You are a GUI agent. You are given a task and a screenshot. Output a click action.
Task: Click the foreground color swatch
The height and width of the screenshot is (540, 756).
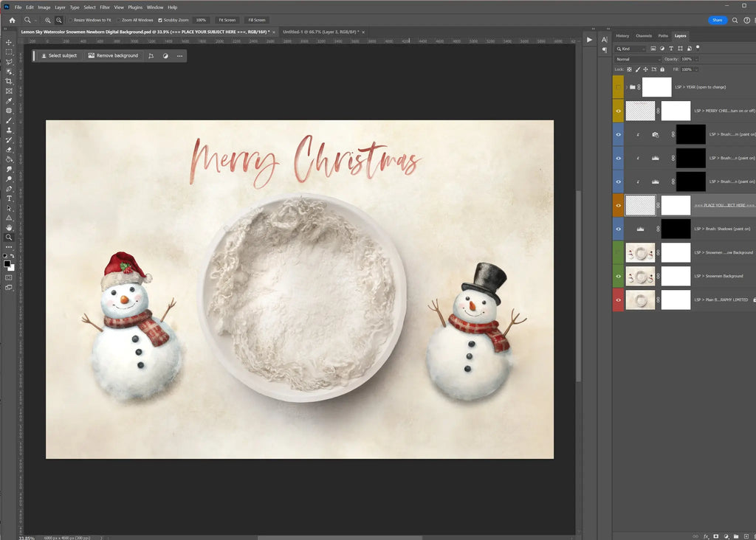point(7,263)
